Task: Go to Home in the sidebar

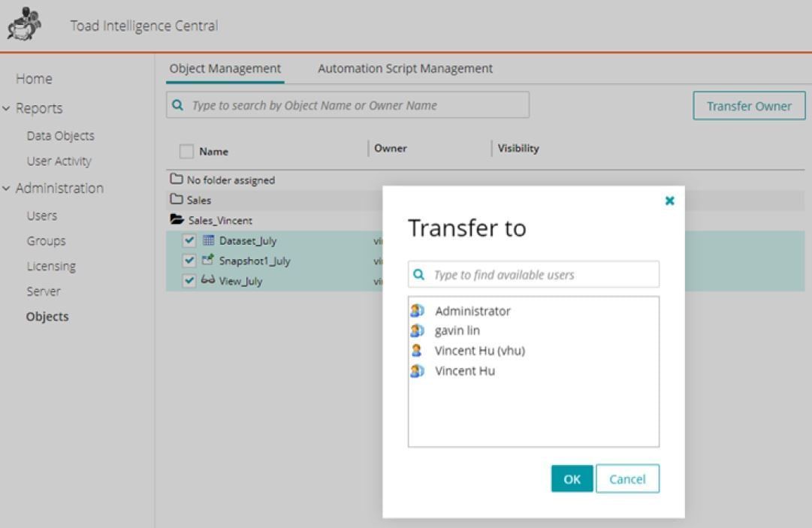Action: pyautogui.click(x=35, y=79)
